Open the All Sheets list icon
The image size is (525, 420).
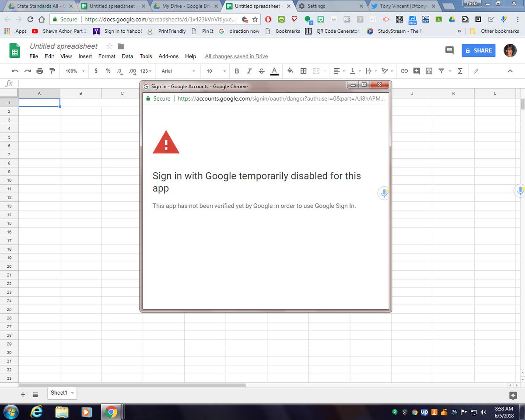pyautogui.click(x=35, y=395)
